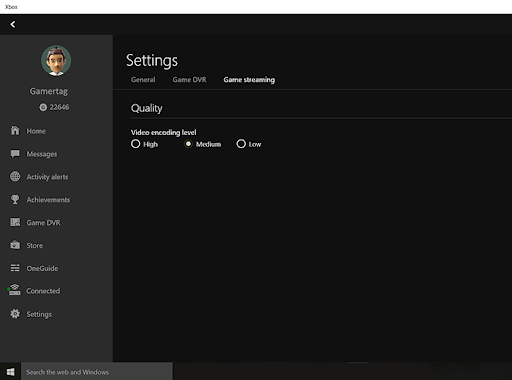Click the Settings page title

pos(152,61)
